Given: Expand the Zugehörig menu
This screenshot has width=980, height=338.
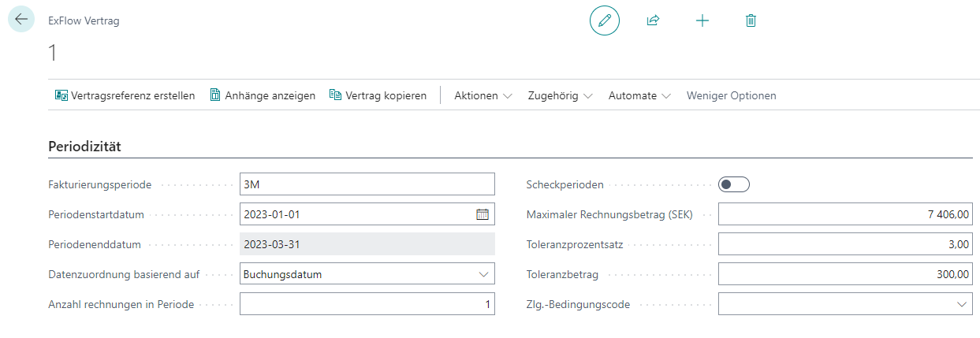Looking at the screenshot, I should 560,95.
